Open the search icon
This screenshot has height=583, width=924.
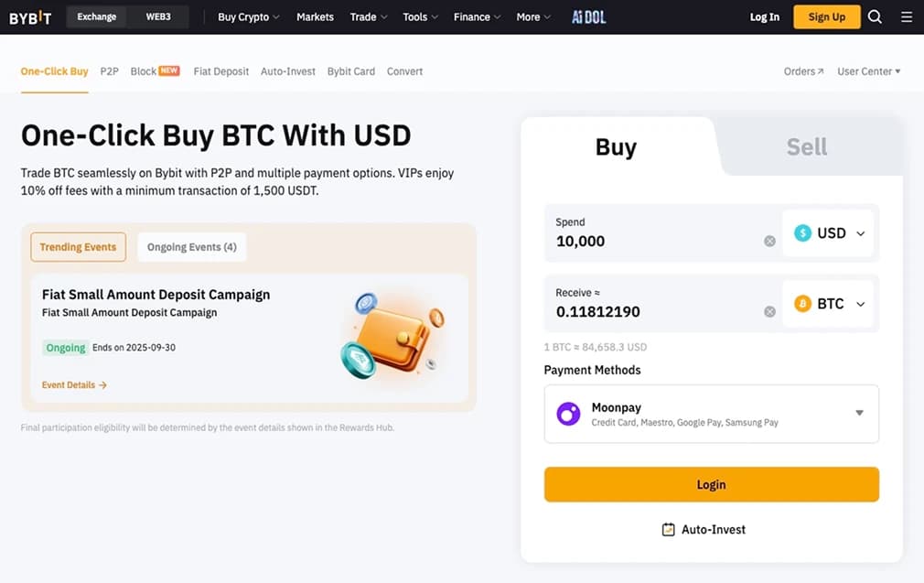[x=875, y=16]
